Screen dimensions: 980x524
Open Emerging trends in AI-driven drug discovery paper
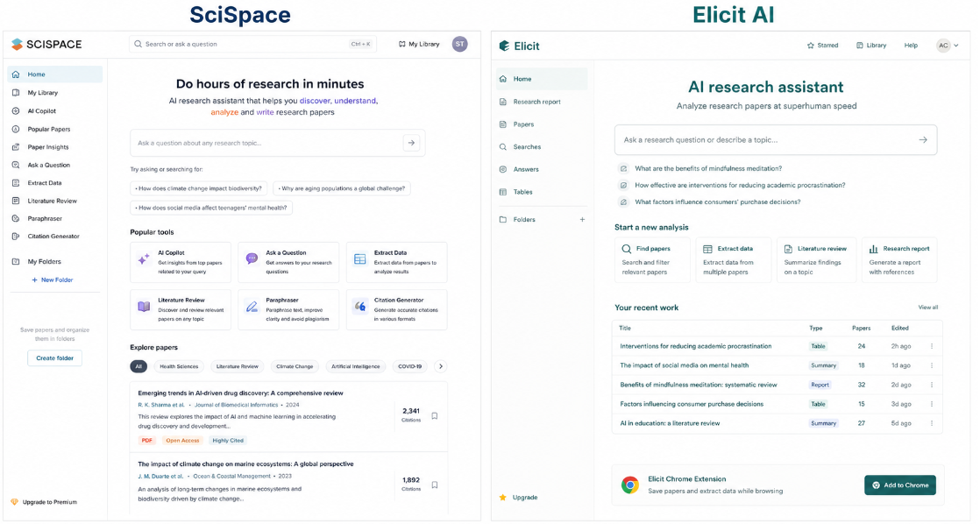[241, 393]
